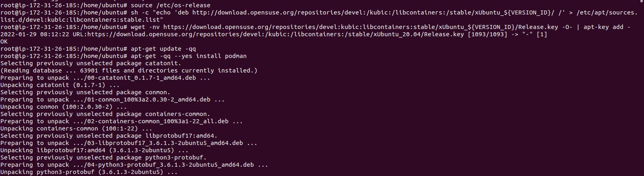Image resolution: width=644 pixels, height=176 pixels.
Task: Click the 'apt-get -qq --yes install podman' command
Action: [189, 56]
